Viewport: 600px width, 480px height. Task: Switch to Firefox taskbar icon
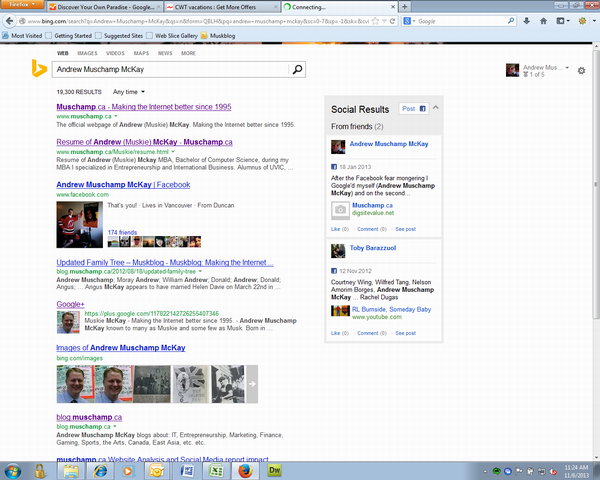[x=245, y=471]
